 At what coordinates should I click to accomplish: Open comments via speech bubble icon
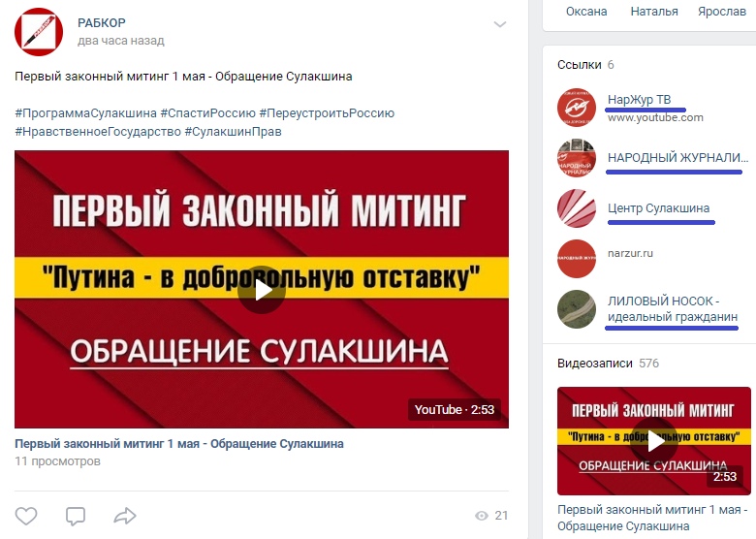coord(76,516)
